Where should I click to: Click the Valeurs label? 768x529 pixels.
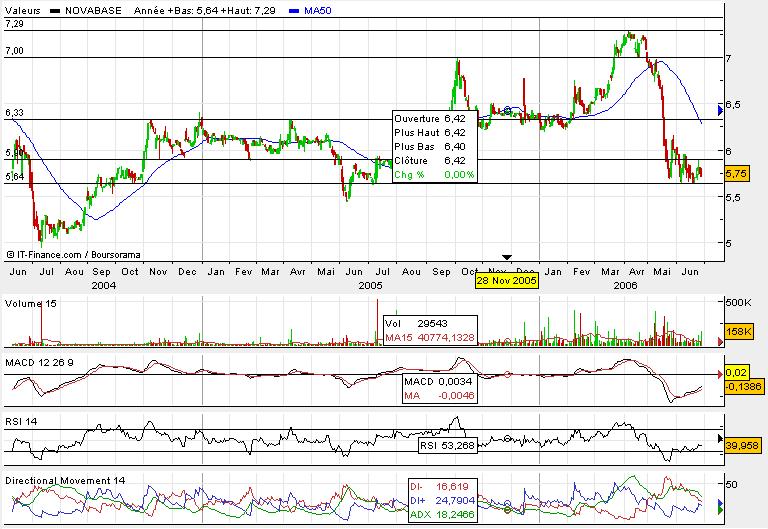coord(23,11)
